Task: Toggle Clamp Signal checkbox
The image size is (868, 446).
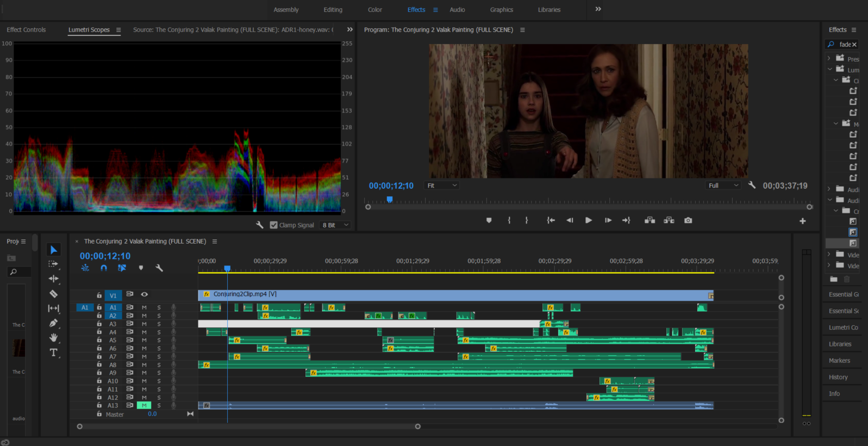Action: [273, 225]
